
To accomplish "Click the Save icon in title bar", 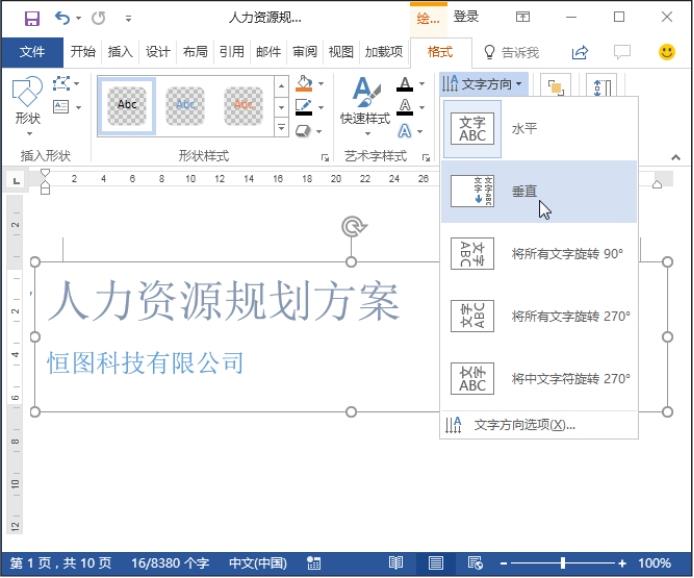I will coord(32,18).
